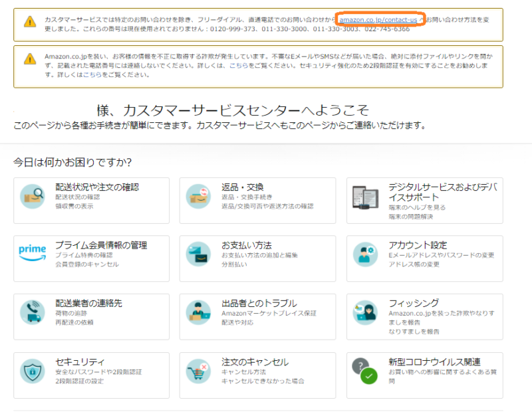Screen dimensions: 532x414
Task: Open アカウント設定 heading
Action: [418, 245]
